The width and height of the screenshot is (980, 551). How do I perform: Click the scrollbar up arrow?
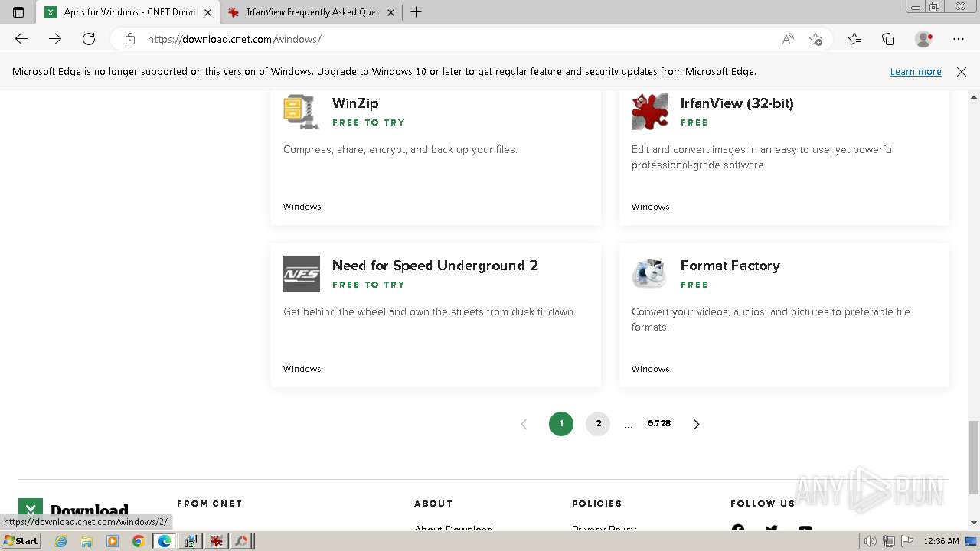(x=973, y=97)
